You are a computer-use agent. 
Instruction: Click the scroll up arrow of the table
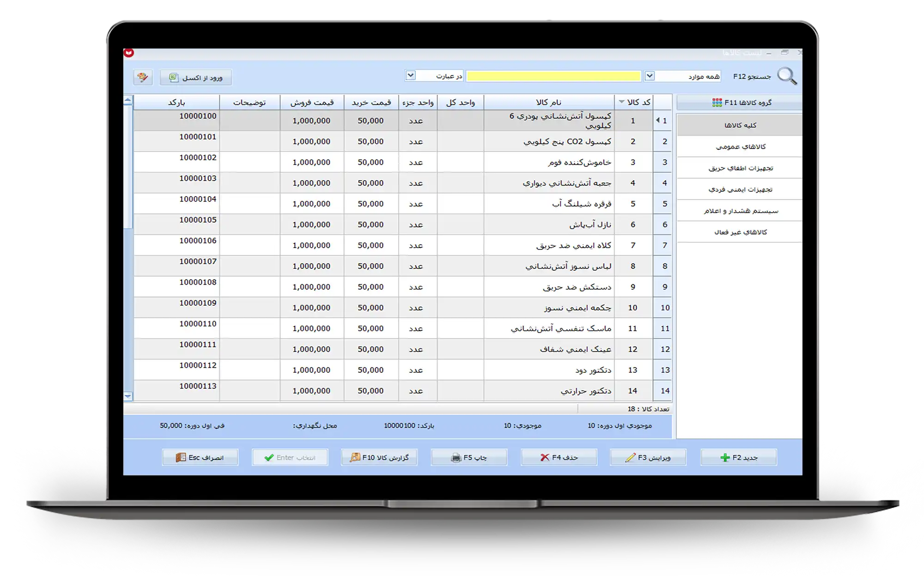(128, 100)
